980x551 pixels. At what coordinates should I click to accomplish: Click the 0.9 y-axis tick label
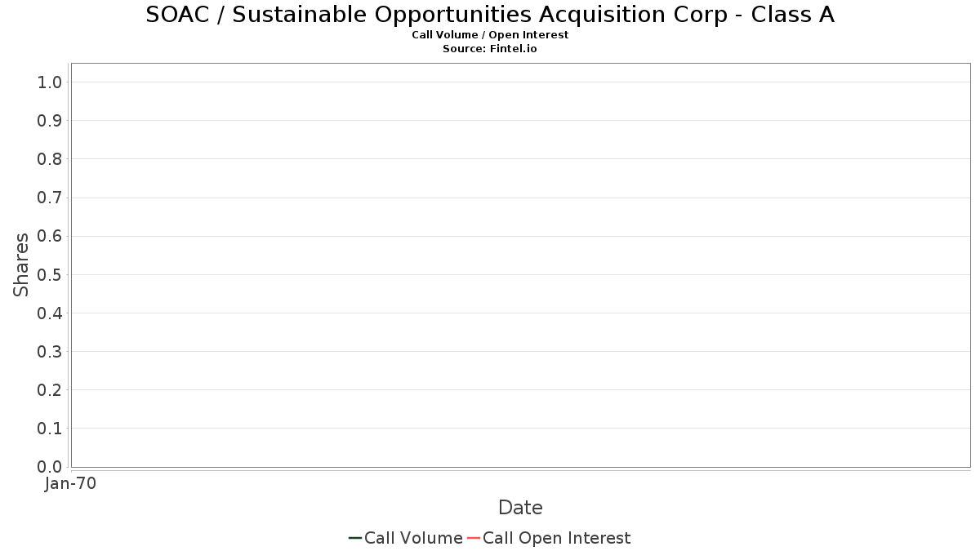[x=50, y=121]
